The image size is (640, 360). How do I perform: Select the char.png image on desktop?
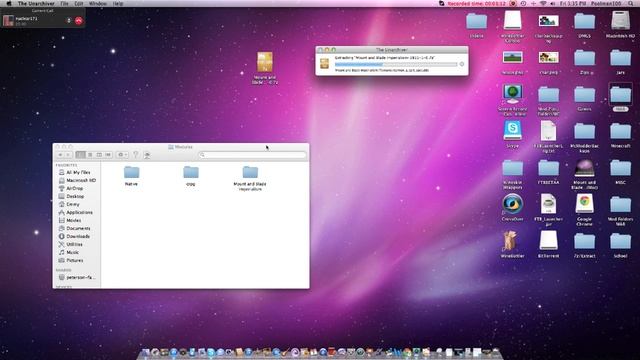(548, 57)
